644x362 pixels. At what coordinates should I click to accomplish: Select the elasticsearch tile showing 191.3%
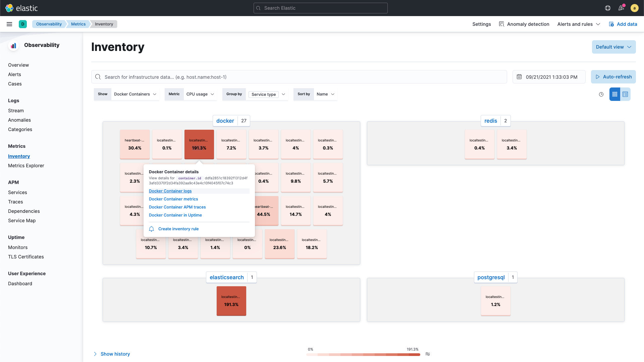[x=231, y=301]
